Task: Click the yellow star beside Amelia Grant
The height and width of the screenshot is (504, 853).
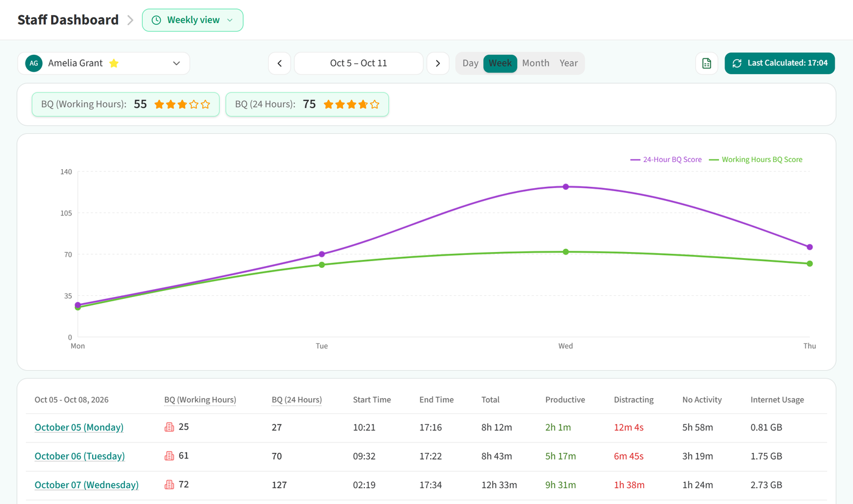Action: click(113, 63)
